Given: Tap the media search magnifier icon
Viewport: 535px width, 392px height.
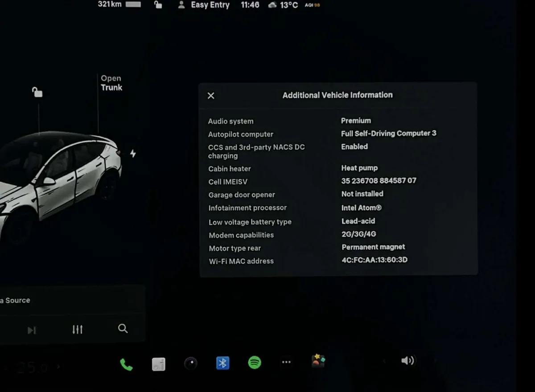Looking at the screenshot, I should point(123,329).
